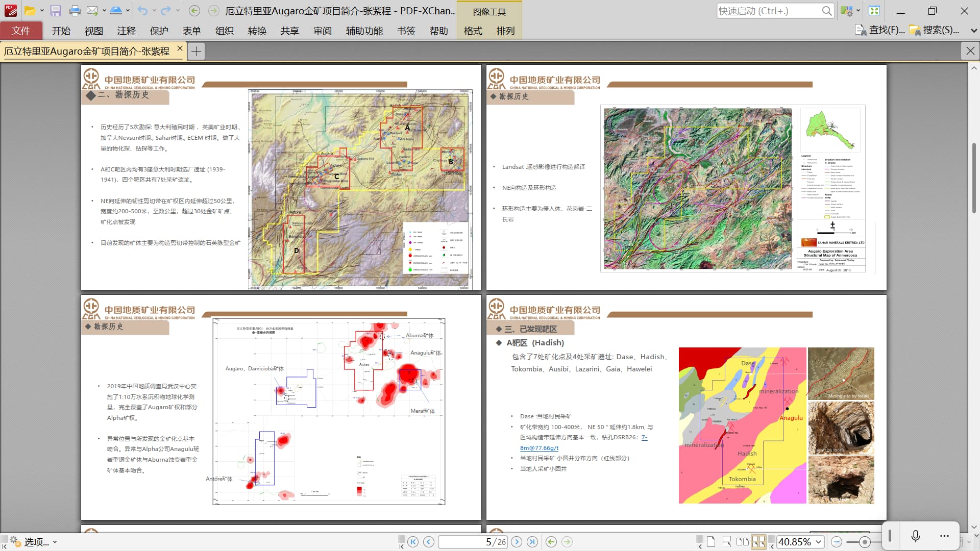Click the green previous view arrow in status bar
The width and height of the screenshot is (980, 551).
(551, 542)
